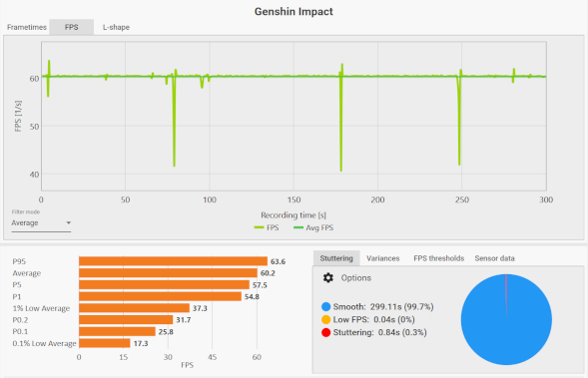Click the Filter mode dropdown arrow
588x378 pixels.
[x=68, y=222]
